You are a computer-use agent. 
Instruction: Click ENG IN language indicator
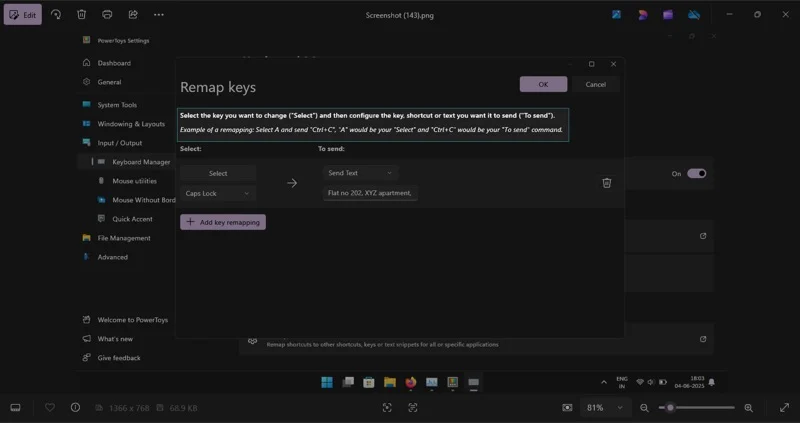click(622, 382)
